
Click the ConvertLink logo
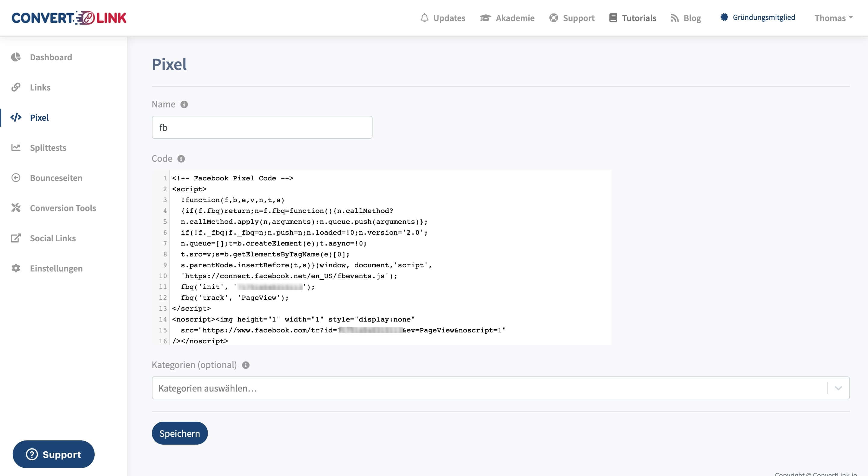point(69,18)
